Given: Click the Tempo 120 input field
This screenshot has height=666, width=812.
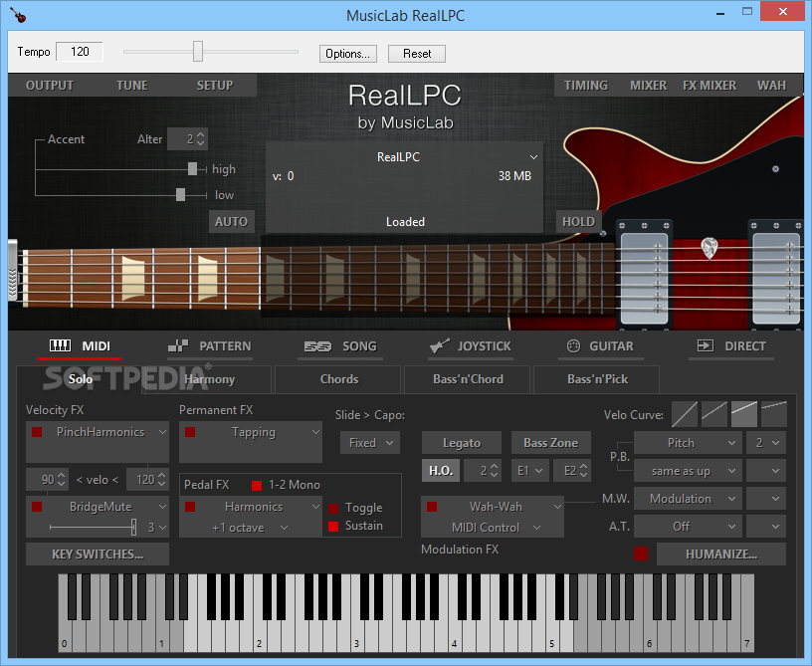Looking at the screenshot, I should click(x=80, y=52).
